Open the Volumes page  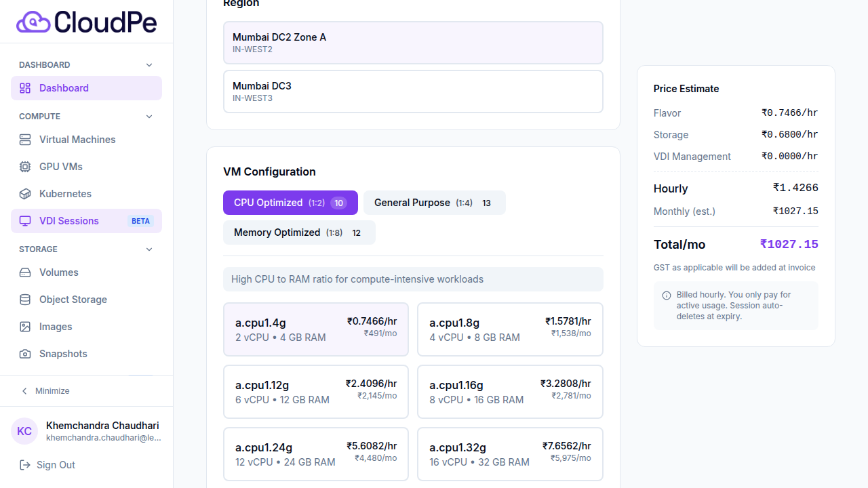point(86,272)
